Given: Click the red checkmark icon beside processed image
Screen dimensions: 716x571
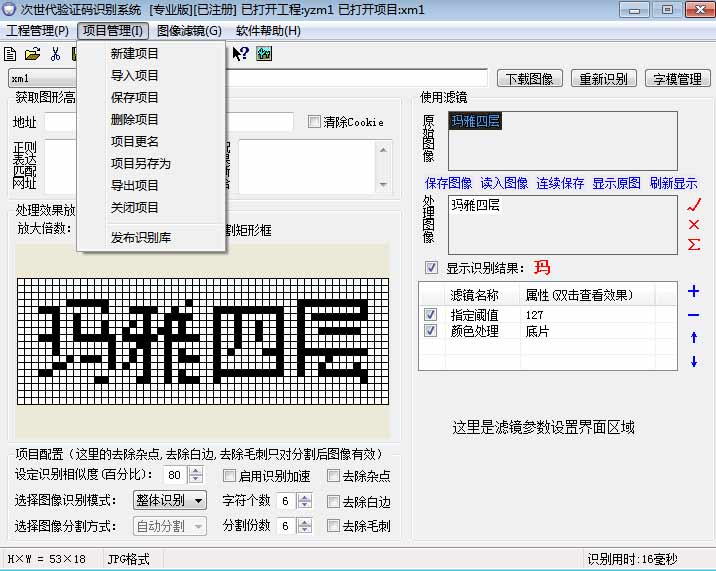Looking at the screenshot, I should (694, 204).
